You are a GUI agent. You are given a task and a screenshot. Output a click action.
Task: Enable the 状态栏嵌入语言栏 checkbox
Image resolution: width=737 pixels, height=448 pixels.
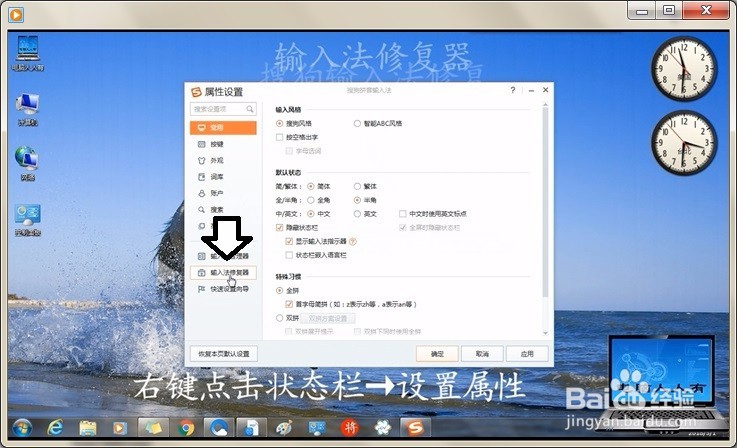(289, 255)
